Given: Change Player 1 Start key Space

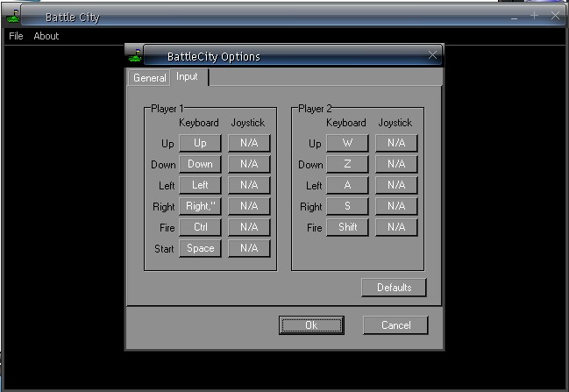Looking at the screenshot, I should (200, 248).
